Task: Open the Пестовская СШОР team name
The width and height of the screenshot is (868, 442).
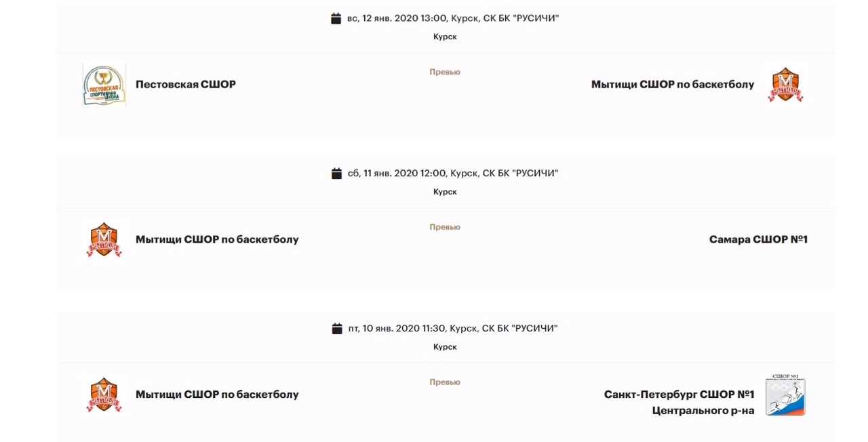Action: pos(186,85)
